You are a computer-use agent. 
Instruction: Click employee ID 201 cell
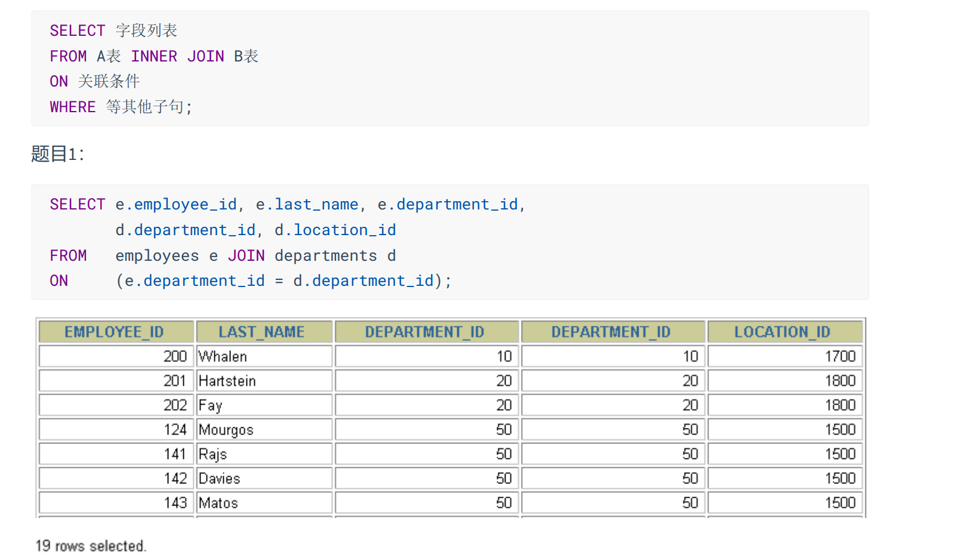point(116,381)
